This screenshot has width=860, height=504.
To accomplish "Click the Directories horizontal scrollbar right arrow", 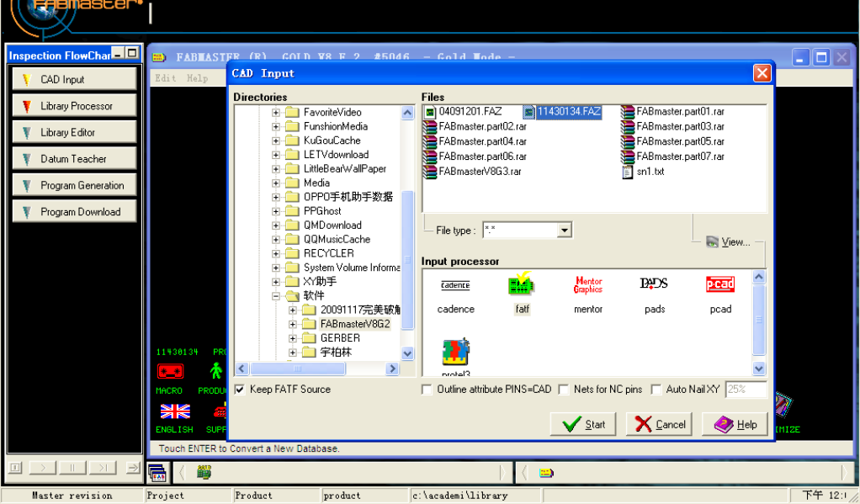I will pyautogui.click(x=392, y=369).
